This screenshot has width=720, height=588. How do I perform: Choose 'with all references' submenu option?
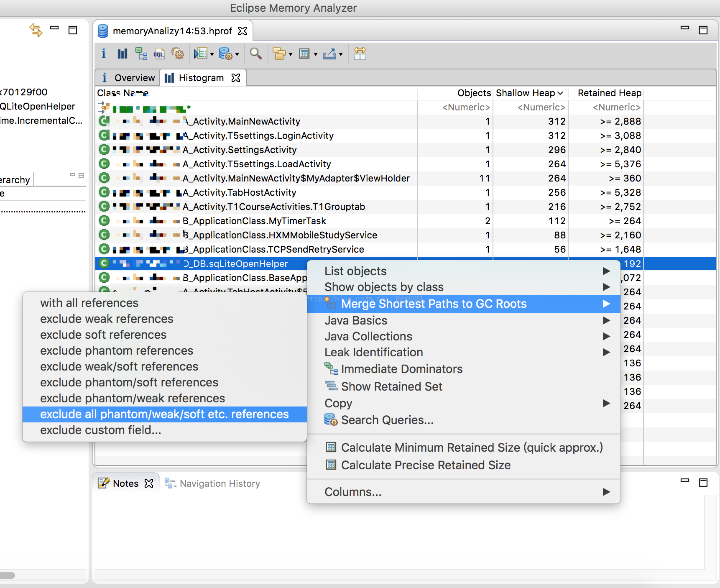point(165,303)
